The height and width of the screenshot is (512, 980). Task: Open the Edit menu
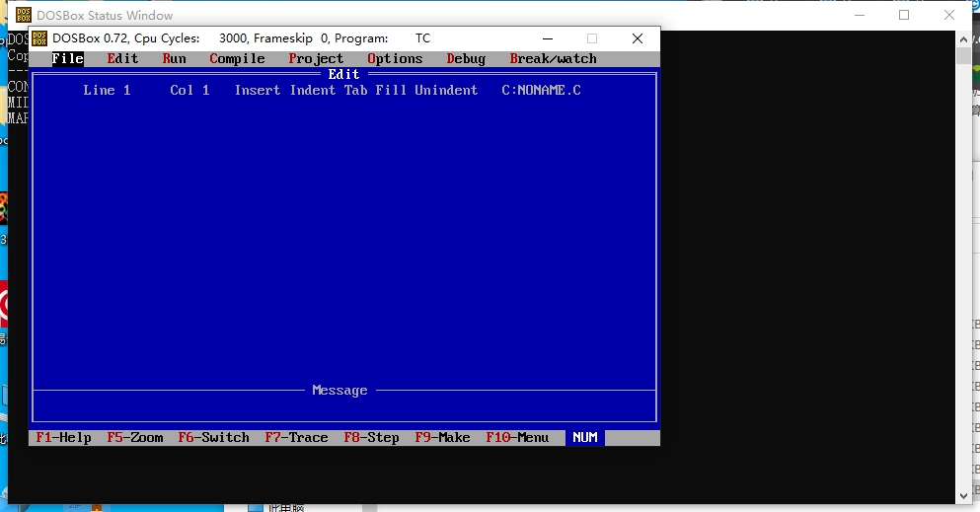tap(122, 59)
